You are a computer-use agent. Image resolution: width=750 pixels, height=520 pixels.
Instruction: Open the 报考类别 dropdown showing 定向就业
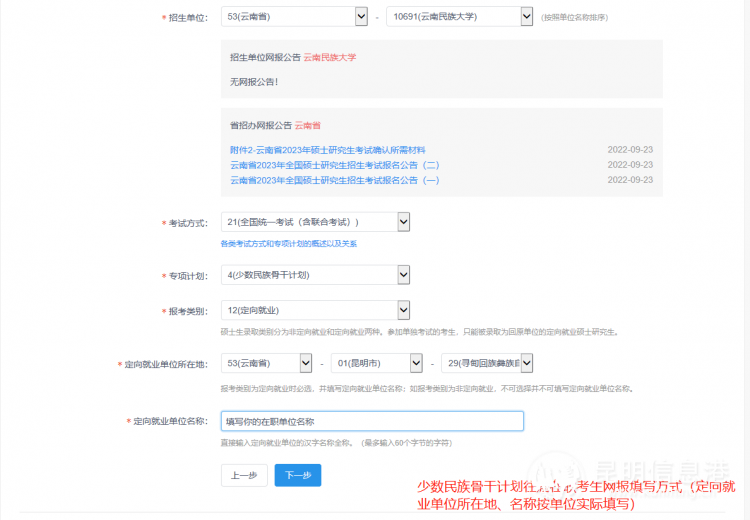coord(315,311)
